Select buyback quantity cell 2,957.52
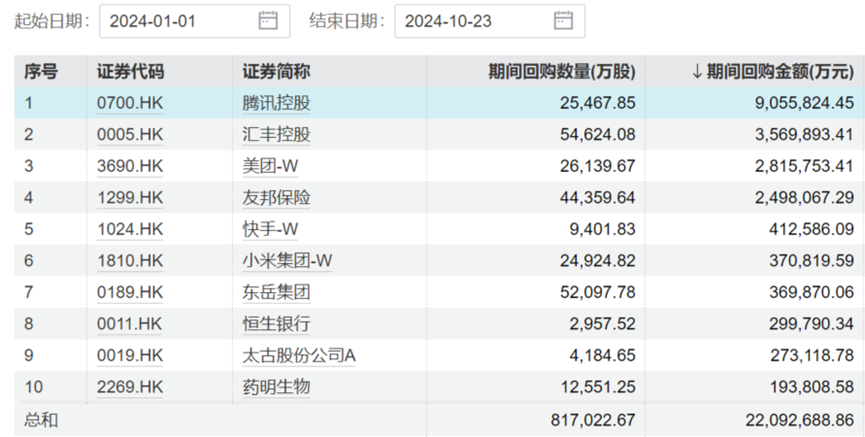865x437 pixels. [602, 323]
